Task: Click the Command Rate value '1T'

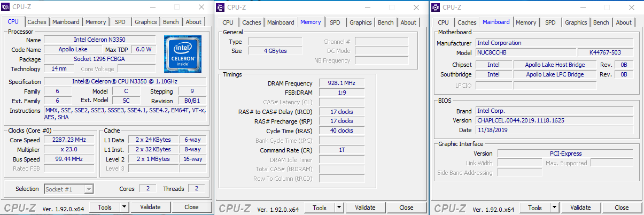Action: pyautogui.click(x=342, y=150)
